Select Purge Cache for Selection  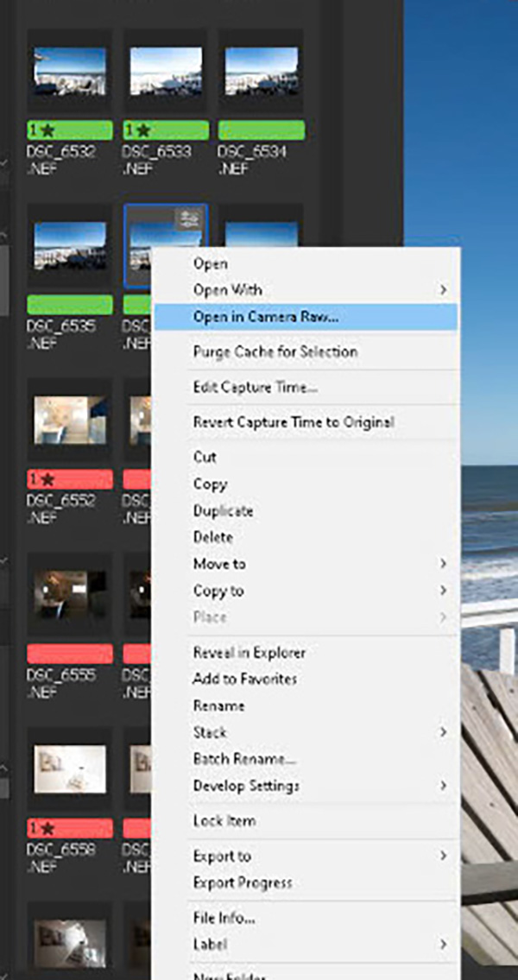point(275,351)
